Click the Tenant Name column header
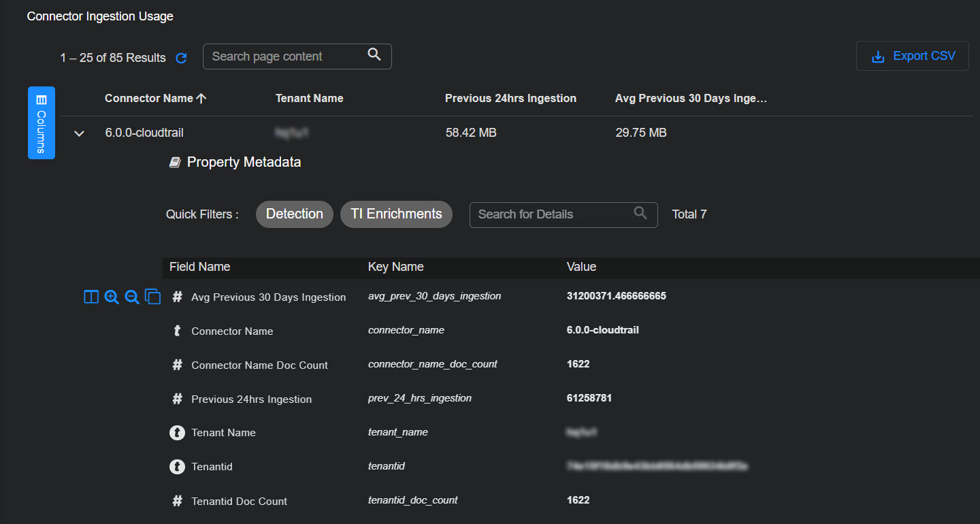980x524 pixels. [x=309, y=98]
